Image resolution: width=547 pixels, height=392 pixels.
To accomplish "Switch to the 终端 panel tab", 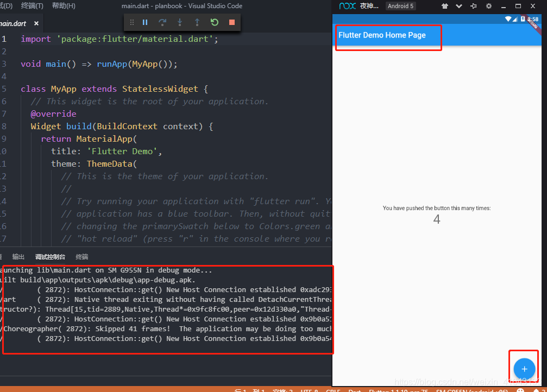I will 81,257.
